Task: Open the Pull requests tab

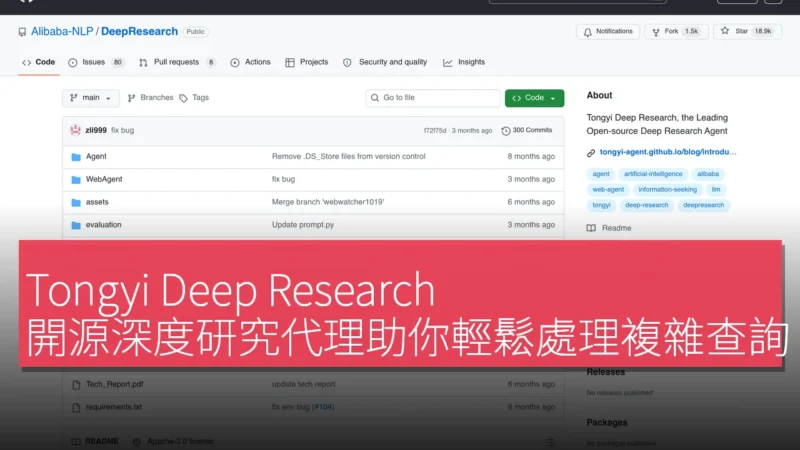Action: point(177,62)
